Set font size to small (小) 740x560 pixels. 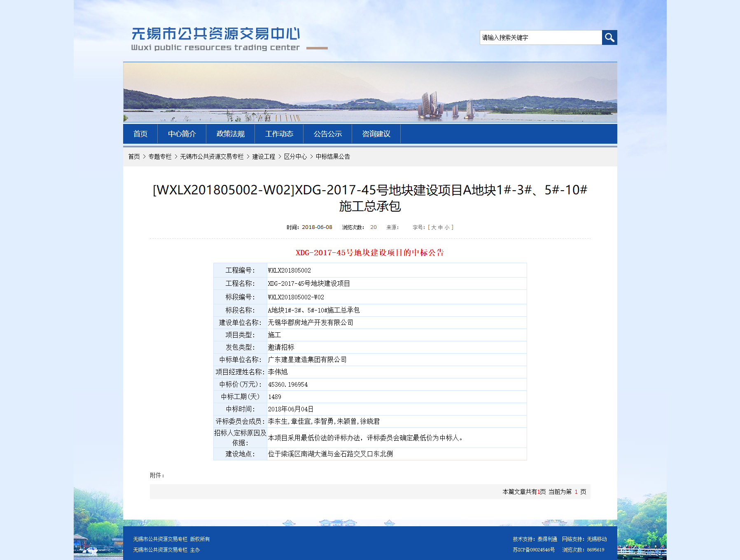coord(447,227)
